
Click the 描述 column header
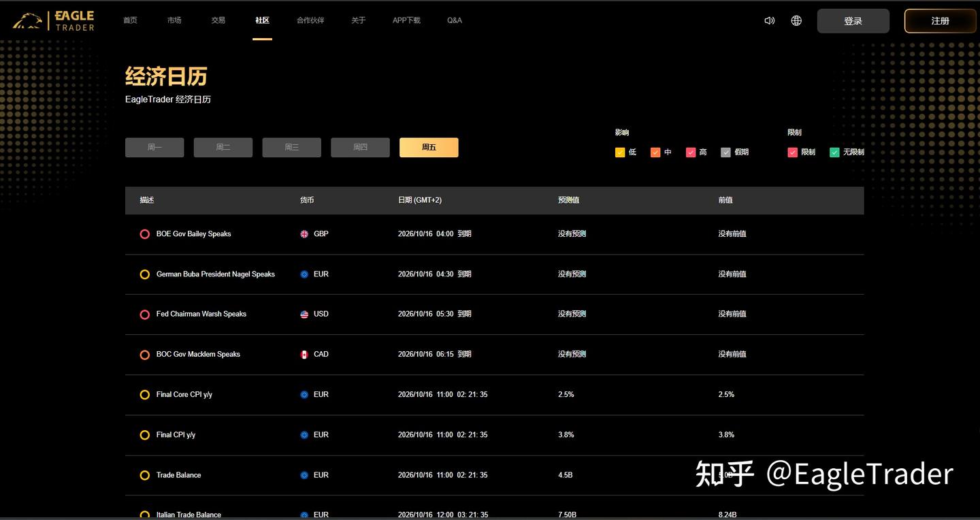[147, 200]
